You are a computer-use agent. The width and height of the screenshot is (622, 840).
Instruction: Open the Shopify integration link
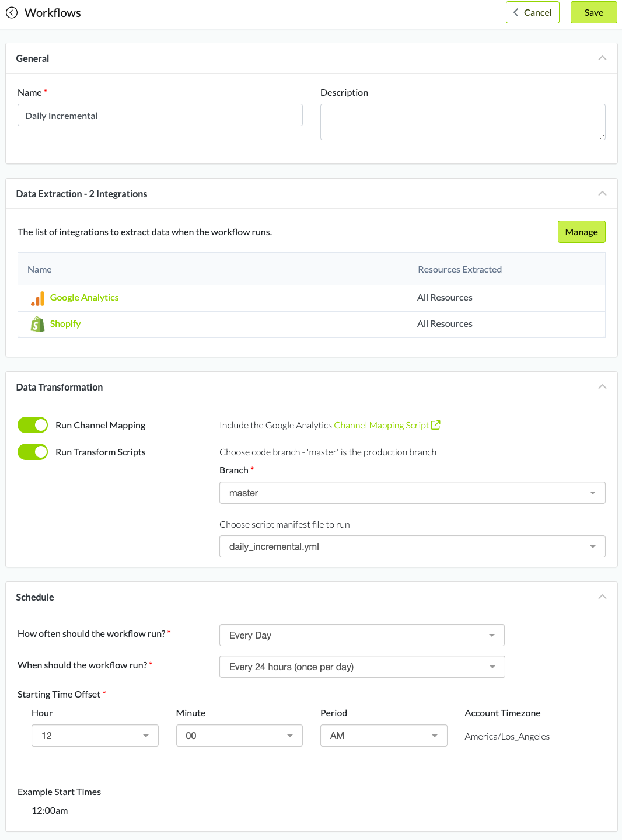tap(65, 324)
